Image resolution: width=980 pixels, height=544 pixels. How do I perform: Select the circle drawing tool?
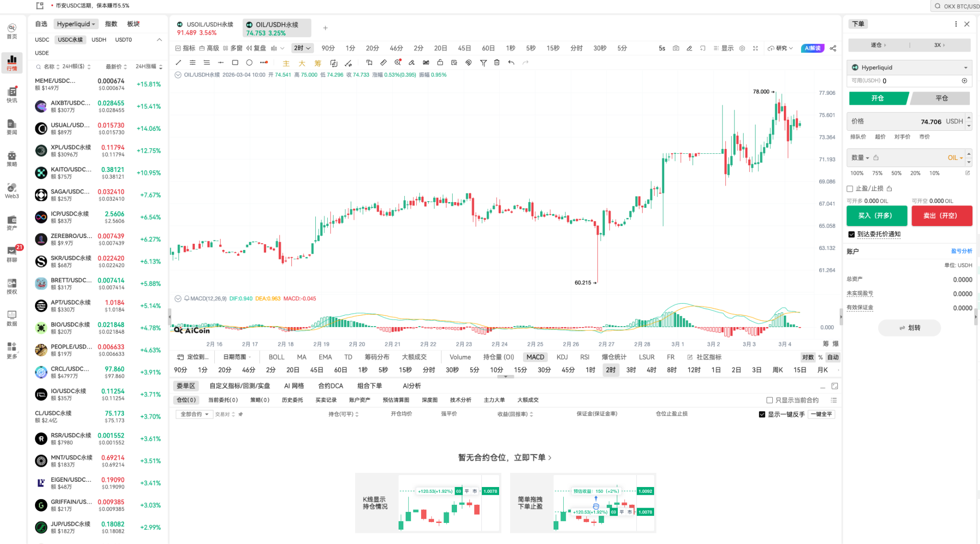coord(249,63)
